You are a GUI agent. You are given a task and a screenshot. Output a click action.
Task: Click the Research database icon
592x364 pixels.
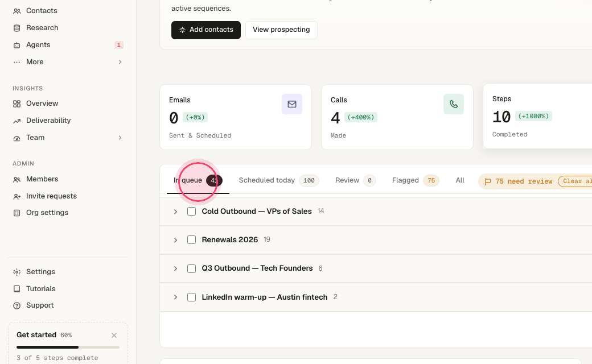17,28
